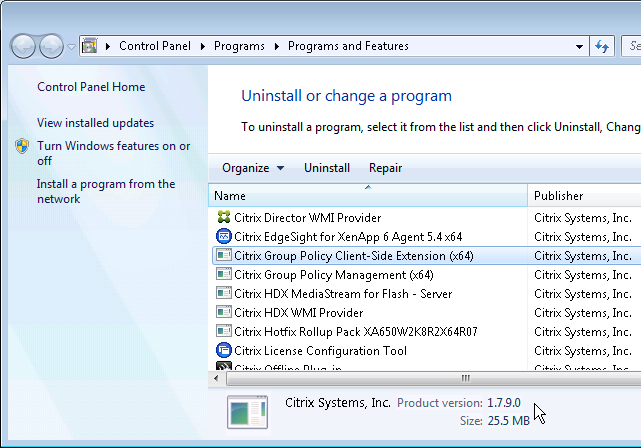Click the selected program thumbnail in details pane
The width and height of the screenshot is (641, 448).
247,412
